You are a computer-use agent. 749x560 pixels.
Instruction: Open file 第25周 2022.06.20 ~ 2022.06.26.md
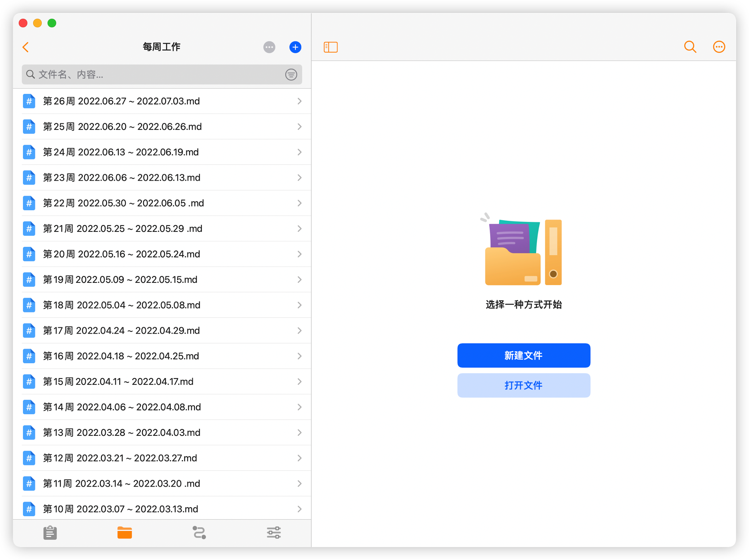tap(162, 127)
